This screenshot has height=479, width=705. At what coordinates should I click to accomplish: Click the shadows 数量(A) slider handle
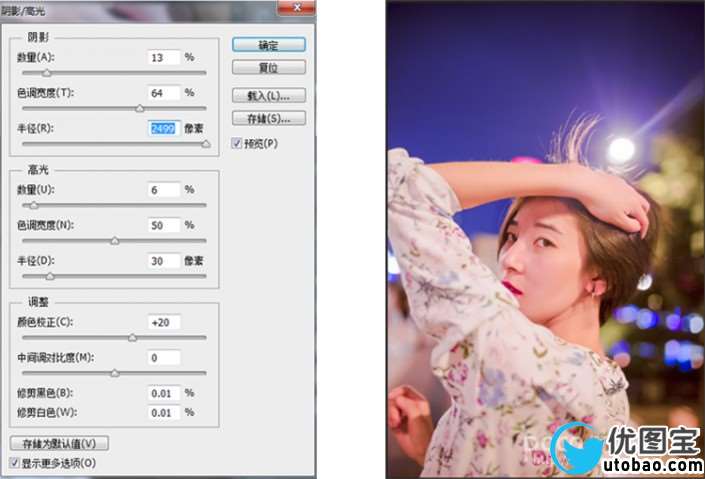[x=47, y=73]
